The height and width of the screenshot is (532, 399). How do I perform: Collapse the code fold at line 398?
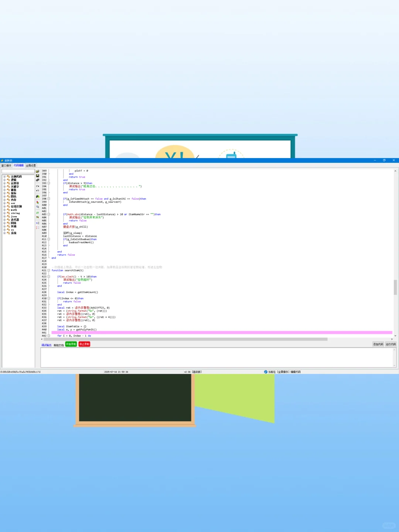[x=49, y=199]
